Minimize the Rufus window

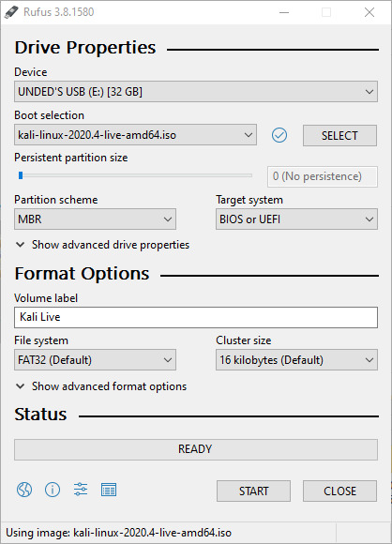pyautogui.click(x=284, y=12)
